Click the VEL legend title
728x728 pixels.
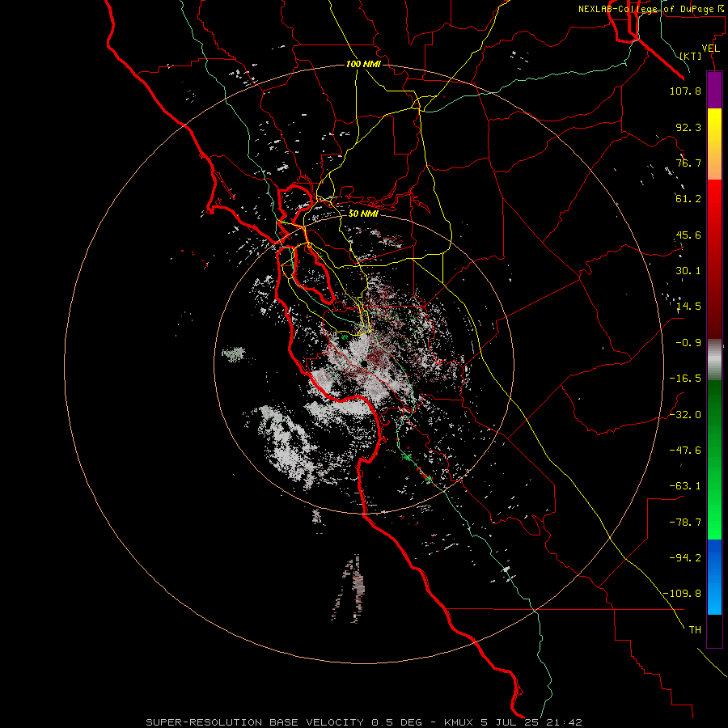click(x=710, y=49)
